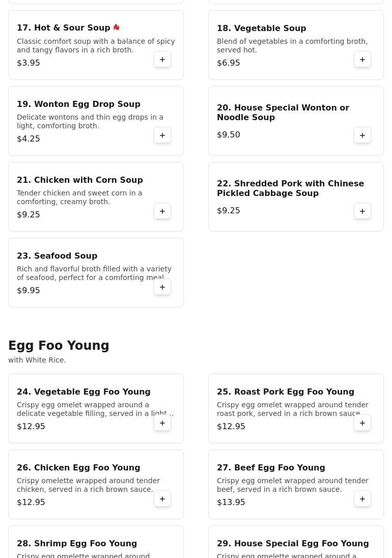
Task: Click Wonton Egg Drop Soup description text
Action: [90, 121]
